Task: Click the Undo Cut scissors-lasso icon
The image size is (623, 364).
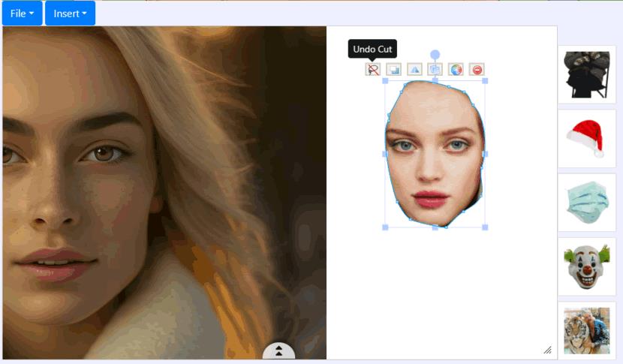Action: pyautogui.click(x=373, y=70)
